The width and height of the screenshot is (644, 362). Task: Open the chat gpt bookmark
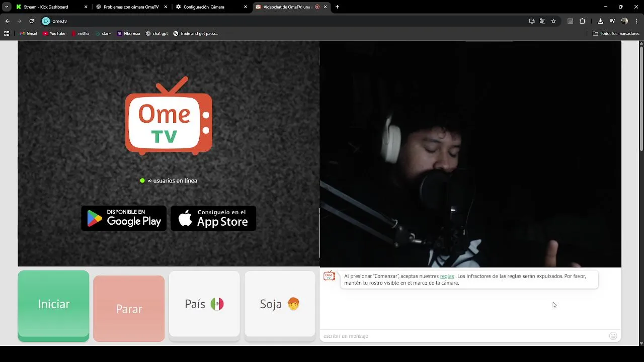click(157, 34)
